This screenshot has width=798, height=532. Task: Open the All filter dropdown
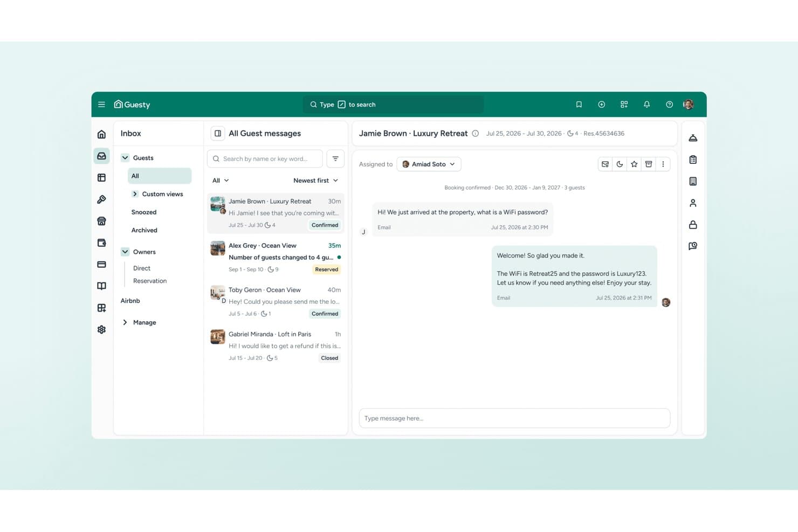(221, 181)
